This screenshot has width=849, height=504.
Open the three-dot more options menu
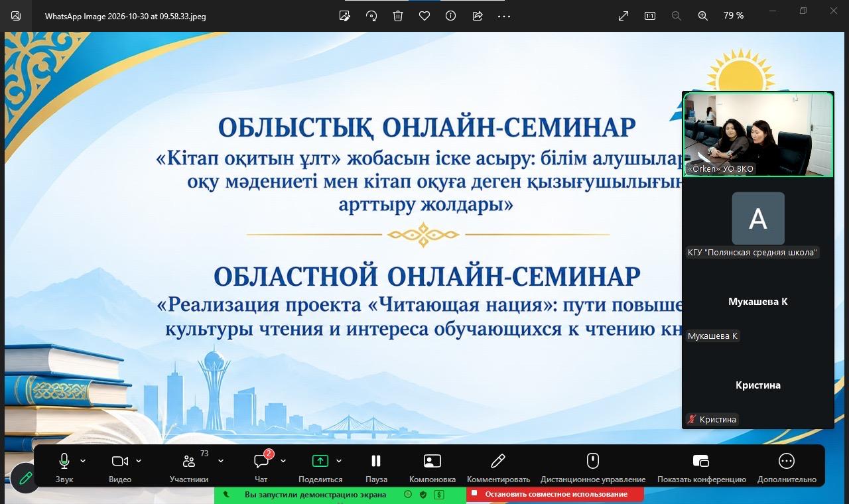click(x=504, y=16)
